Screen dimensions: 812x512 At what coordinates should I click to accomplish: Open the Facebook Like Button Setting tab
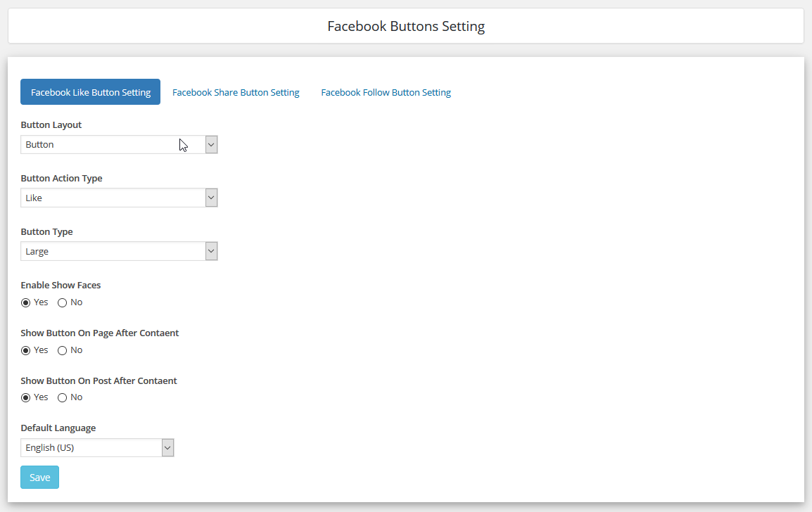[90, 92]
